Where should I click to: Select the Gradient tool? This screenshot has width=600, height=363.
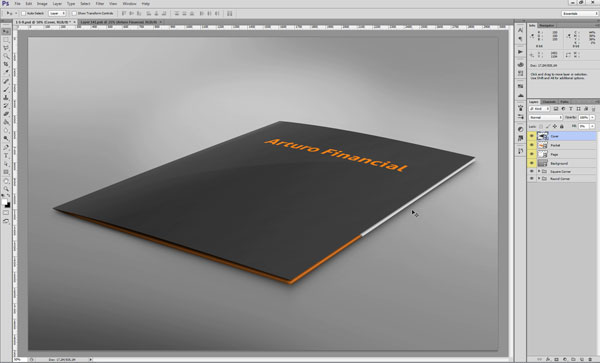(6, 122)
